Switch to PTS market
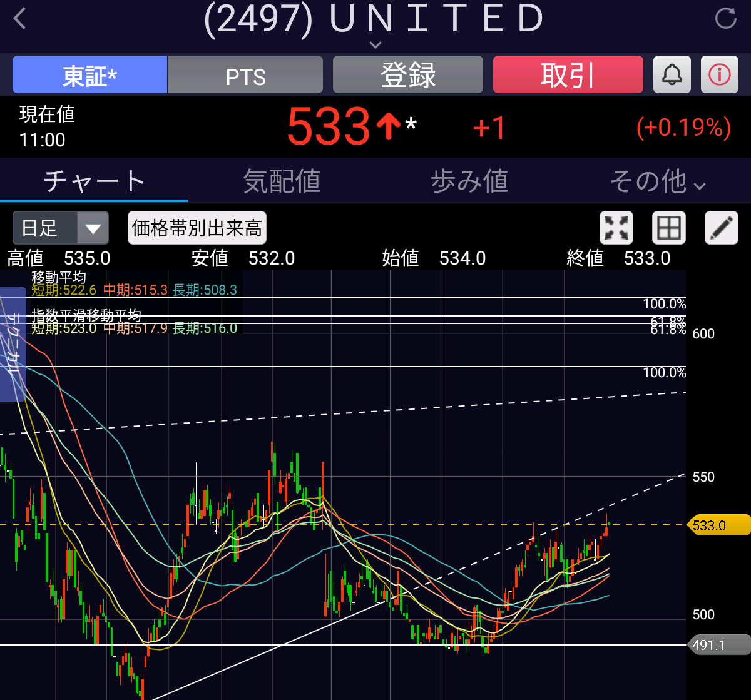This screenshot has width=751, height=700. coord(245,75)
